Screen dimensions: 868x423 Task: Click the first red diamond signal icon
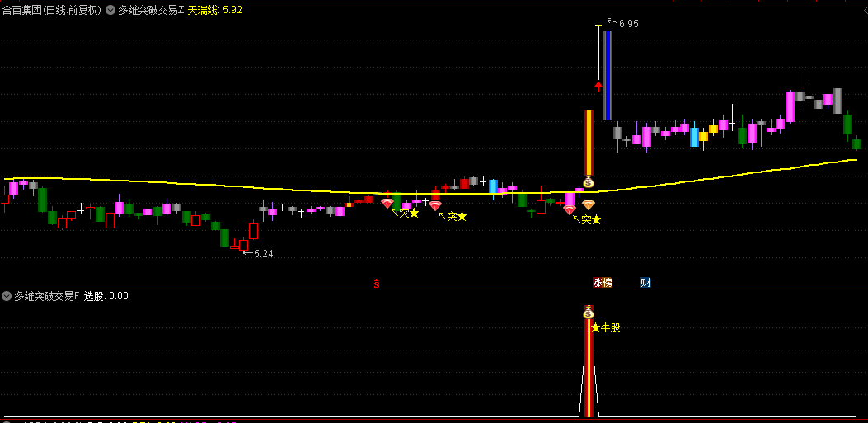point(387,204)
